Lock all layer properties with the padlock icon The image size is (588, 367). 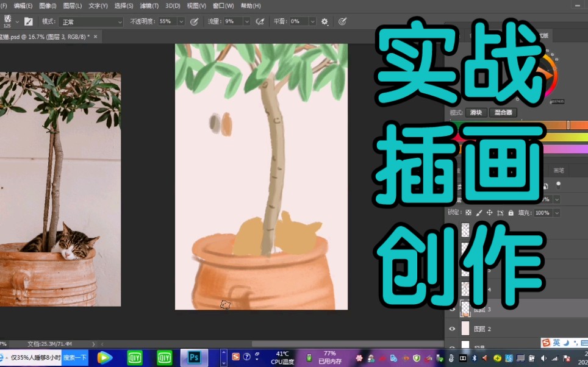coord(511,212)
